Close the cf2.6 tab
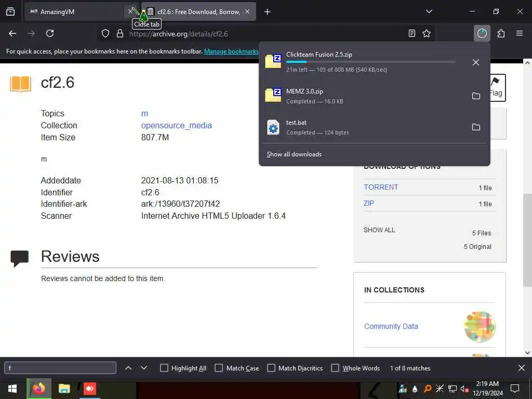532x399 pixels. click(x=247, y=12)
